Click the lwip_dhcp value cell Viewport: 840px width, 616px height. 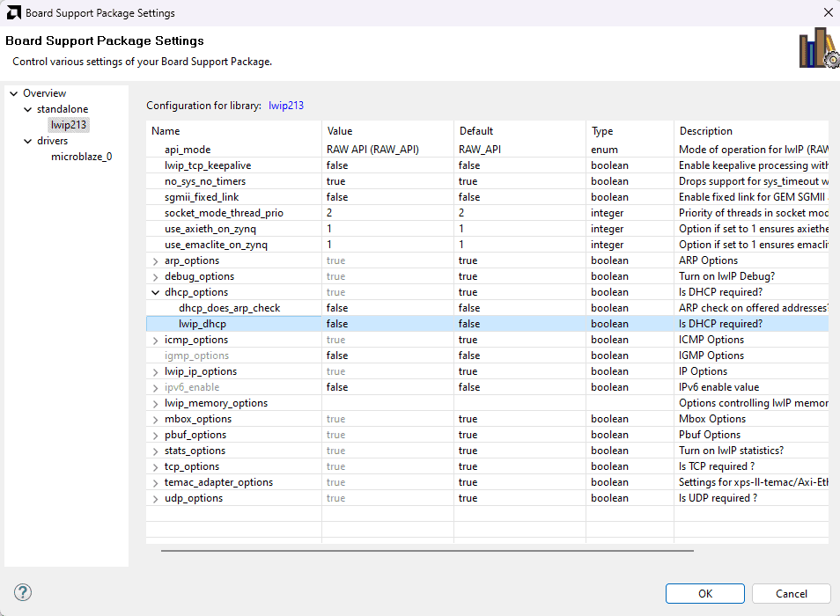[x=387, y=324]
